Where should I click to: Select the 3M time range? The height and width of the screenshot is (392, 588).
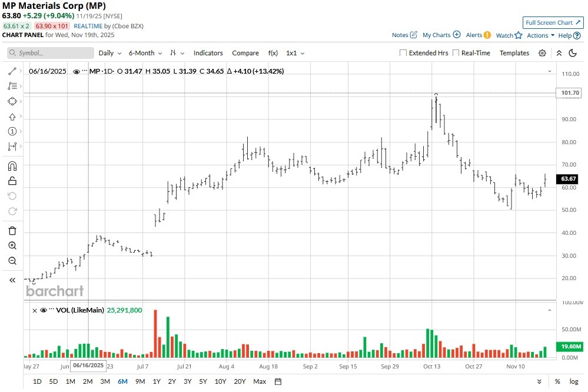[105, 382]
